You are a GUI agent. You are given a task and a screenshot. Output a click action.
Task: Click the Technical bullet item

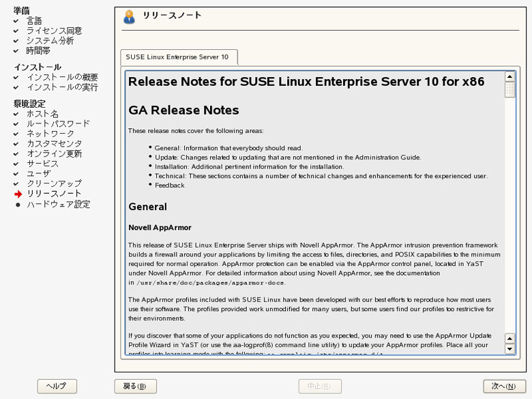(x=321, y=176)
